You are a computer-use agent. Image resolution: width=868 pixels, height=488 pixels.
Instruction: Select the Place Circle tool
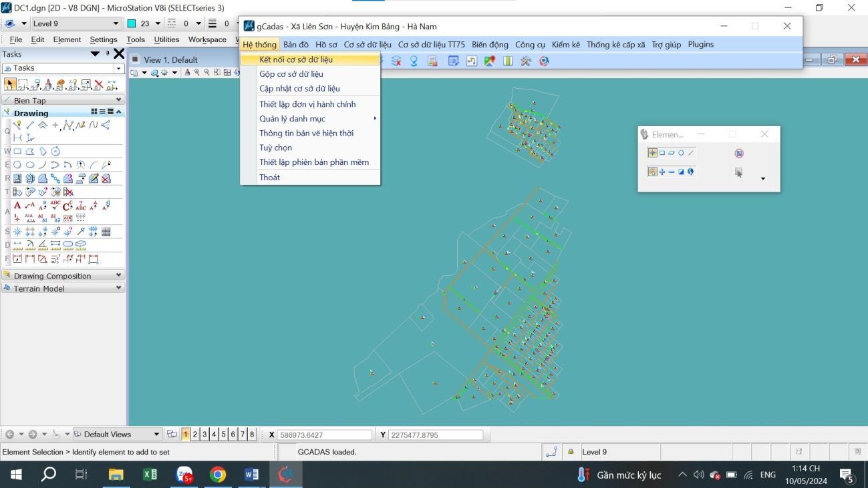[17, 165]
